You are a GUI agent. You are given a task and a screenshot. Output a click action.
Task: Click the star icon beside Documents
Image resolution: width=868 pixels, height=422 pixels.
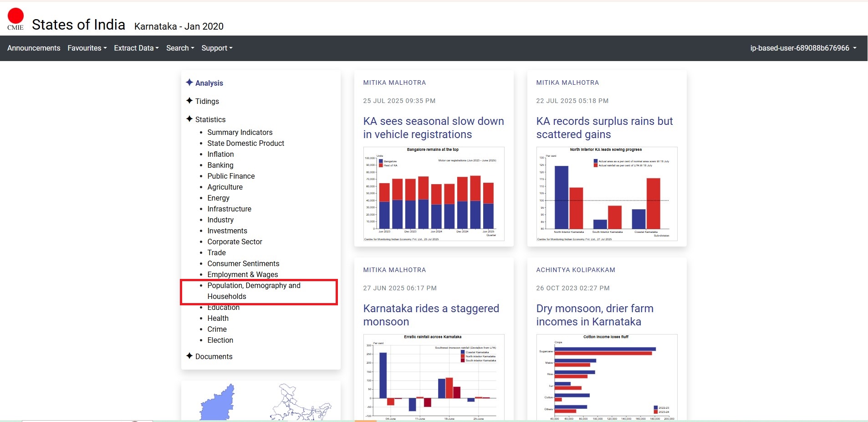(189, 356)
